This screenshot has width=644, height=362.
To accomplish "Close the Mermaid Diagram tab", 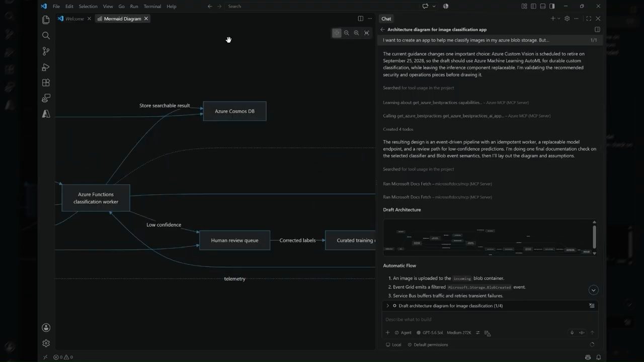I will pos(146,19).
